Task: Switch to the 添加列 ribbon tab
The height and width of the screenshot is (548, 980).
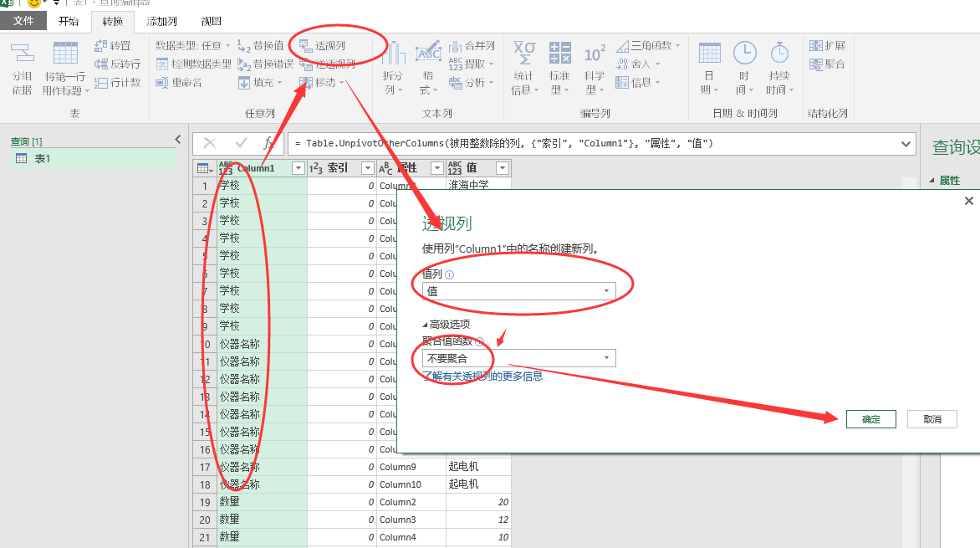Action: pos(161,20)
